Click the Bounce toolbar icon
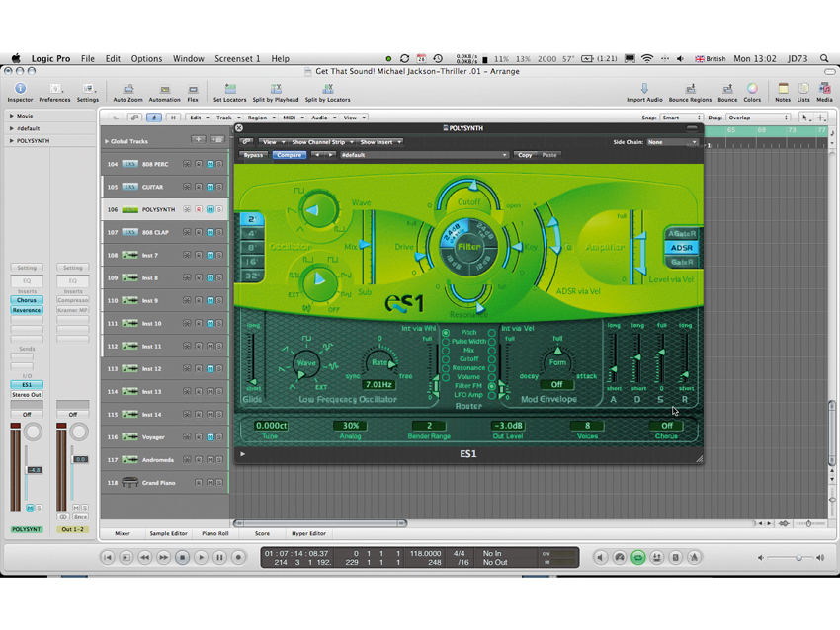Viewport: 840px width, 630px height. 727,89
